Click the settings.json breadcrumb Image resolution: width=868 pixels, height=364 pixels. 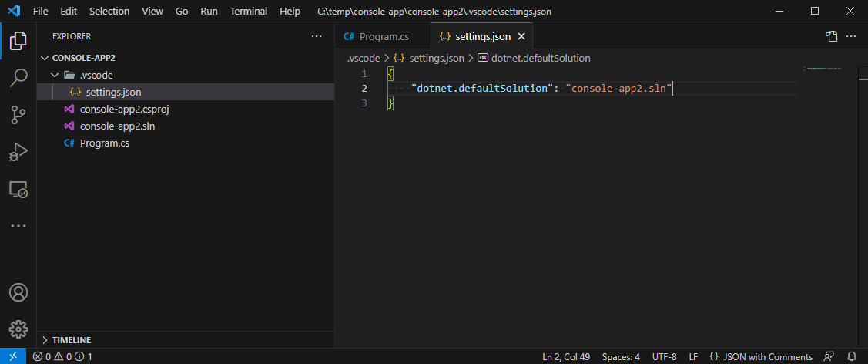[429, 58]
